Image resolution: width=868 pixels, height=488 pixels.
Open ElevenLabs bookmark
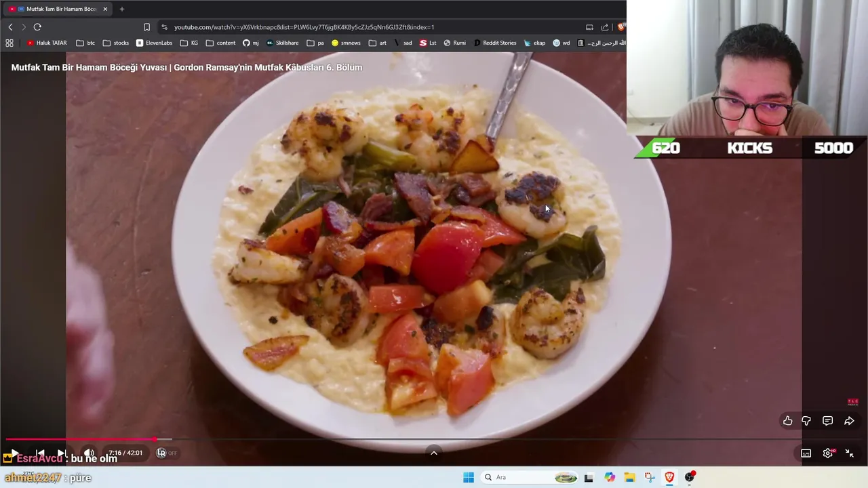(154, 43)
